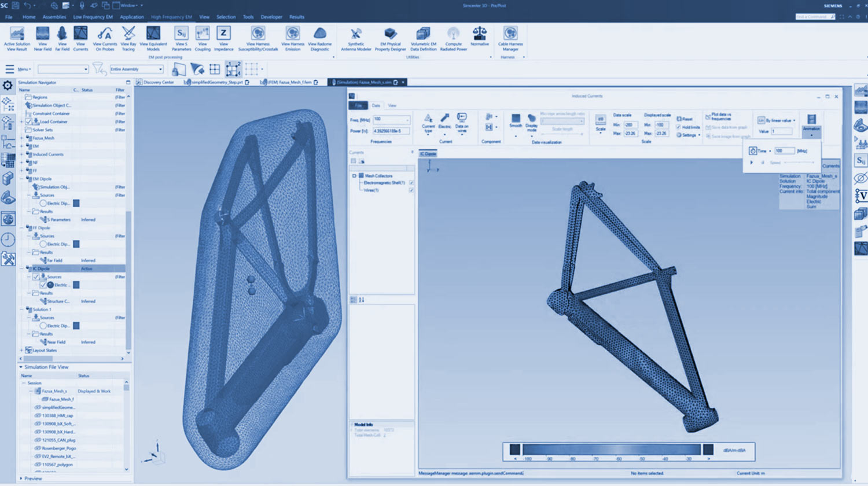The image size is (868, 486).
Task: Select FF Dipole Electric Dip radio button
Action: pos(43,244)
